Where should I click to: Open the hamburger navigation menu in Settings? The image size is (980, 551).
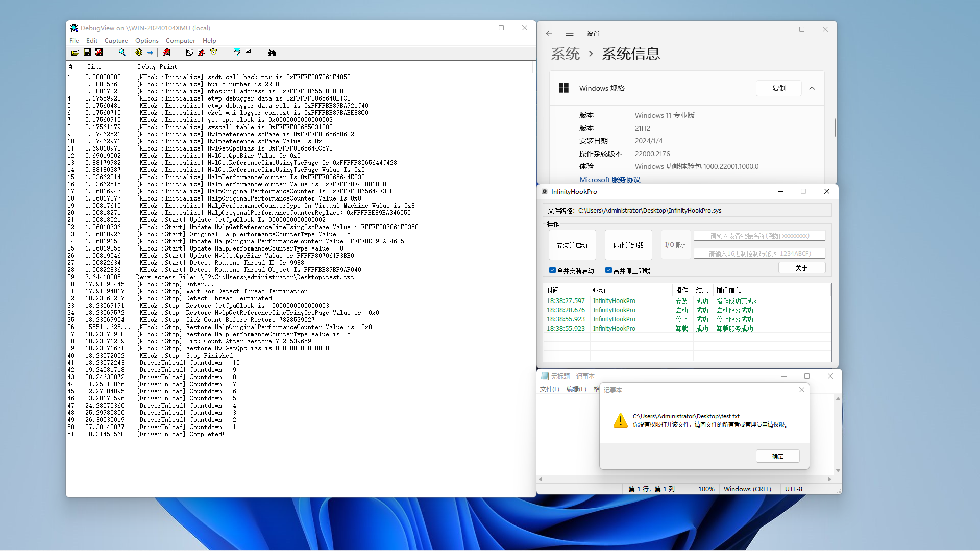[570, 34]
